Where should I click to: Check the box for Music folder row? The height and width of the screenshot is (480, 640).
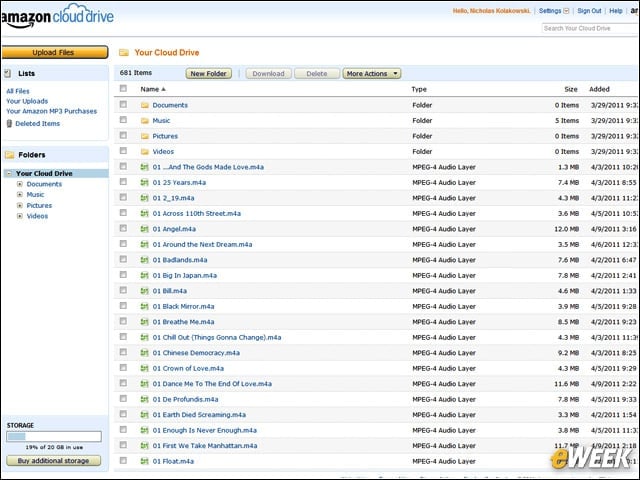[123, 120]
